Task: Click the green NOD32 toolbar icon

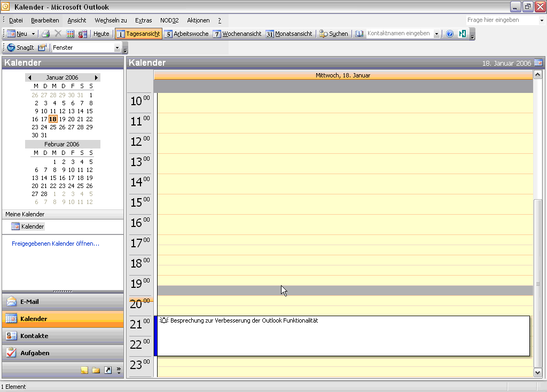Action: coord(462,34)
